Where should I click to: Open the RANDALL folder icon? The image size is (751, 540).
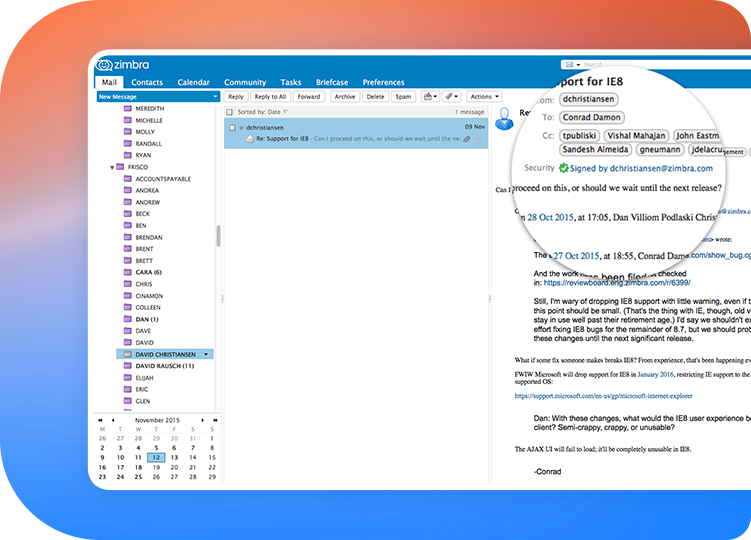127,143
